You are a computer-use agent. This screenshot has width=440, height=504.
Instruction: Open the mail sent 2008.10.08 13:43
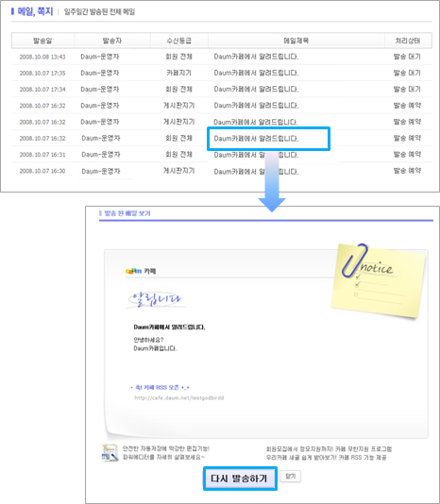pos(256,57)
